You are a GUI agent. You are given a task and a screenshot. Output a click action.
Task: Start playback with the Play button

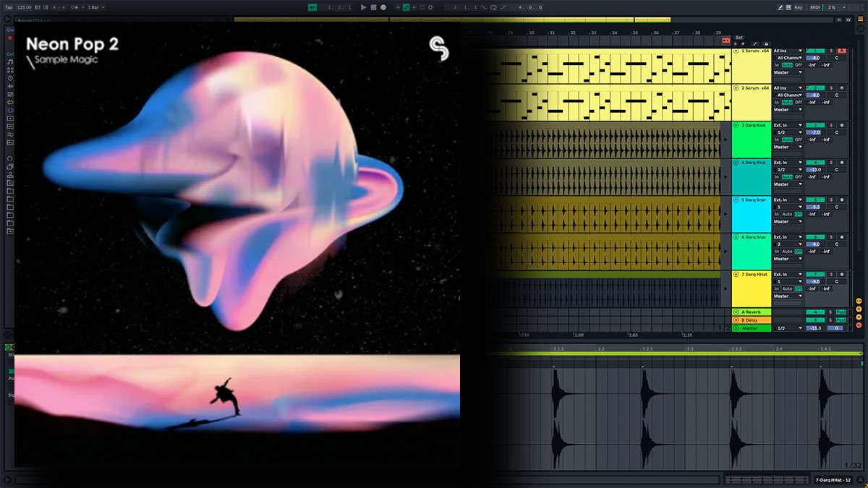pos(364,7)
